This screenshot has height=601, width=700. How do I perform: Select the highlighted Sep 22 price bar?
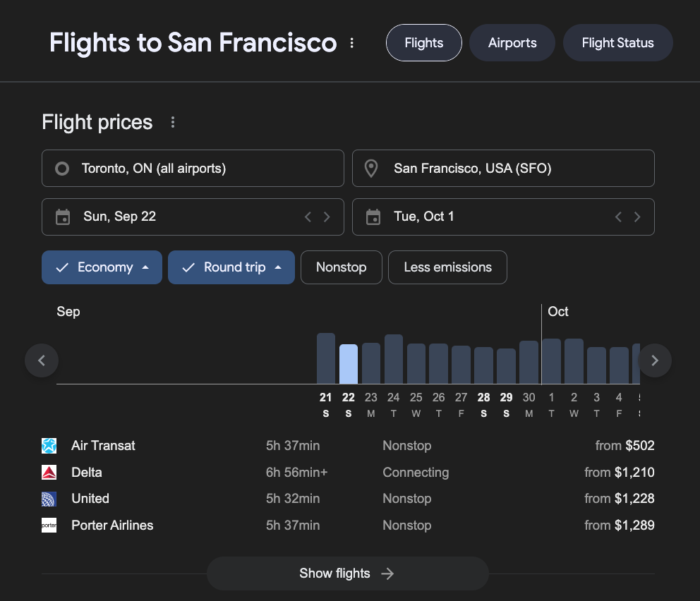click(349, 364)
